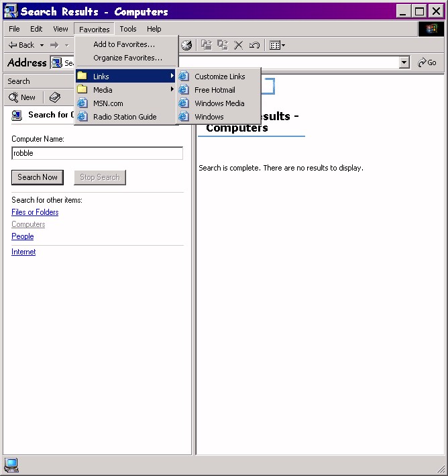Viewport: 448px width, 476px height.
Task: Click the search help book icon
Action: click(x=55, y=97)
